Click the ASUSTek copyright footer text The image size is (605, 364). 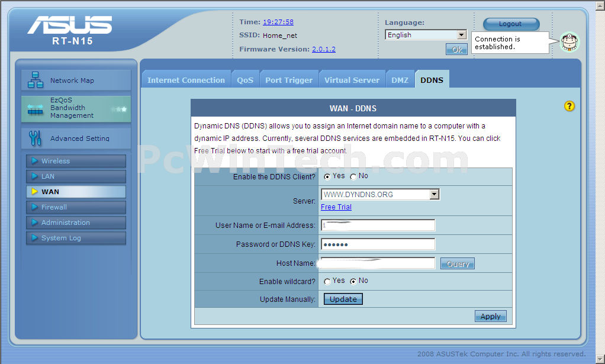(501, 353)
